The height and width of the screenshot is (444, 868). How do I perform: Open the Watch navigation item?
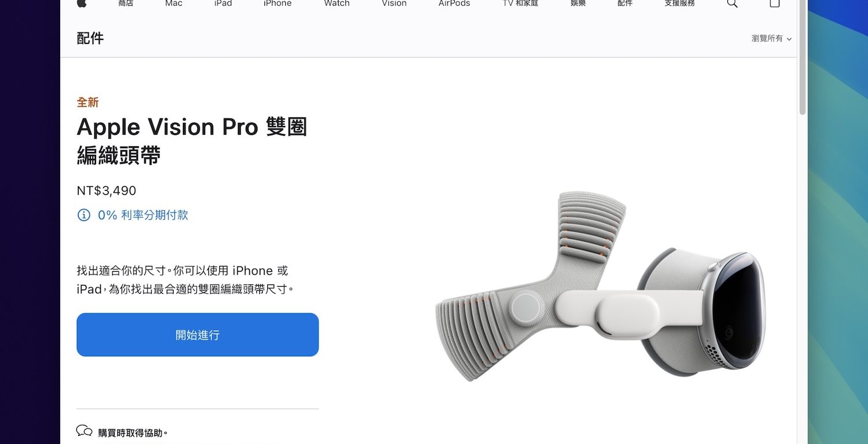pyautogui.click(x=337, y=3)
